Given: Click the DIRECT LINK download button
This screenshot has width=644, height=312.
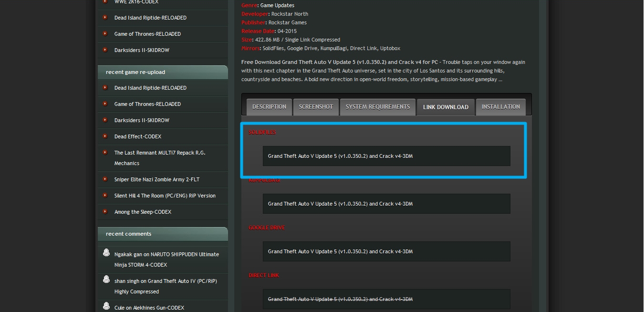Looking at the screenshot, I should pyautogui.click(x=386, y=299).
